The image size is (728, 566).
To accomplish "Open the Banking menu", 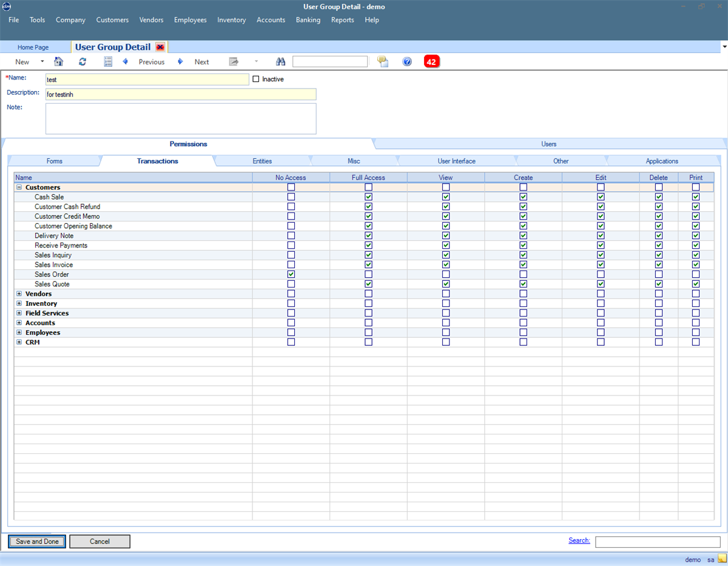I will coord(308,20).
